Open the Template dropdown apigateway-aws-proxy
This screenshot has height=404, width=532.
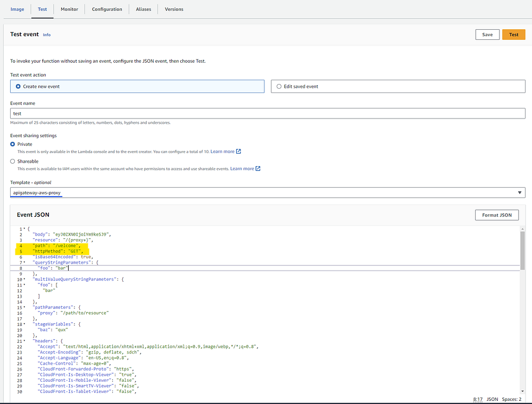click(x=268, y=192)
